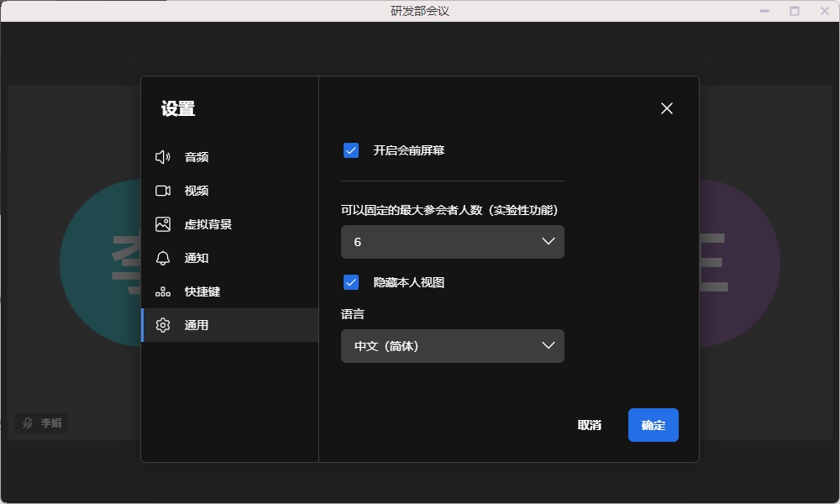Select the 快捷键 tab label
This screenshot has width=840, height=504.
click(202, 291)
